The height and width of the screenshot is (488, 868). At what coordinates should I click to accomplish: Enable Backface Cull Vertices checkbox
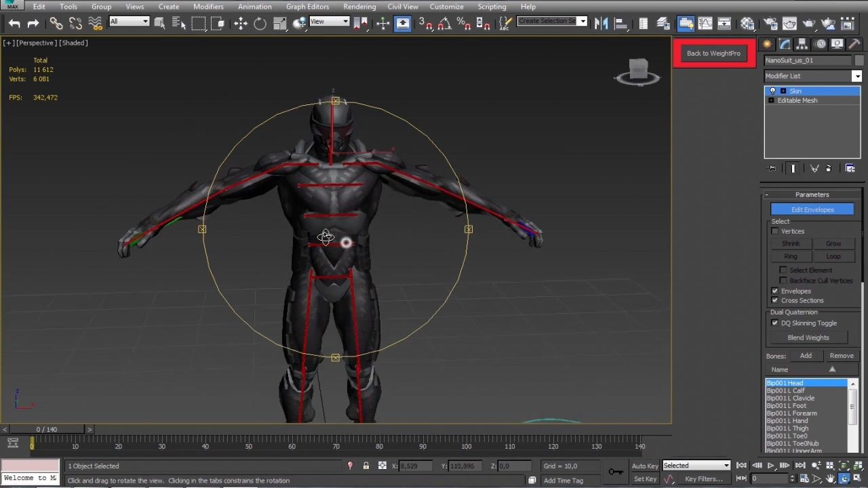783,281
